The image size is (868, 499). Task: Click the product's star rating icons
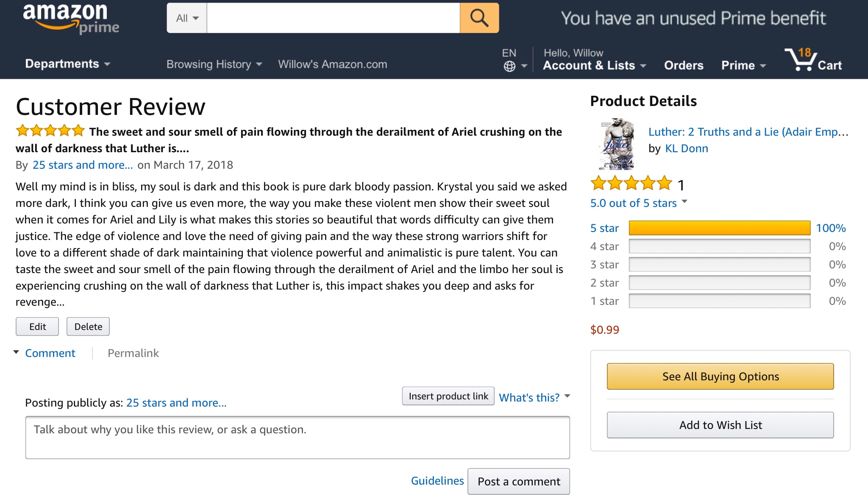pyautogui.click(x=631, y=184)
